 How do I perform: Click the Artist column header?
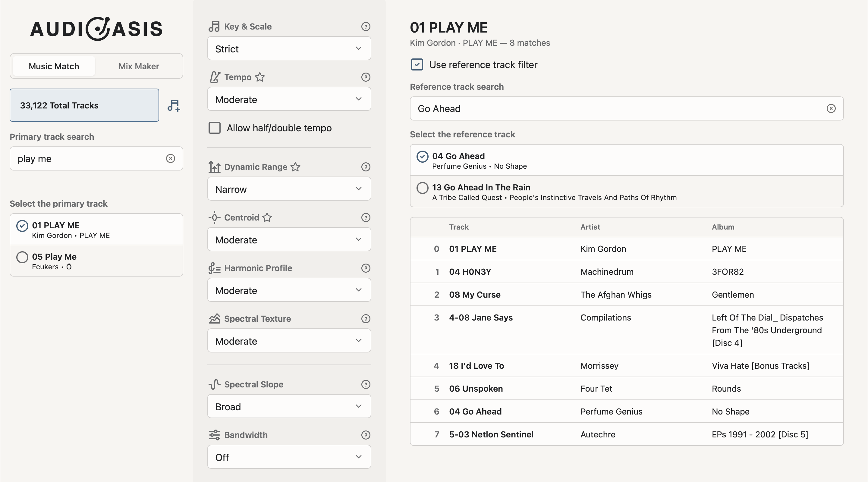[x=590, y=227]
